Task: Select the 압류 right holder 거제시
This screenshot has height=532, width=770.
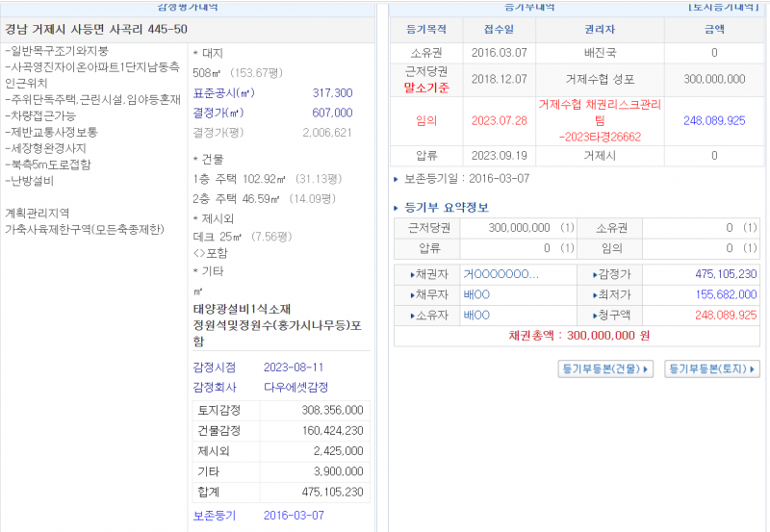Action: 600,156
